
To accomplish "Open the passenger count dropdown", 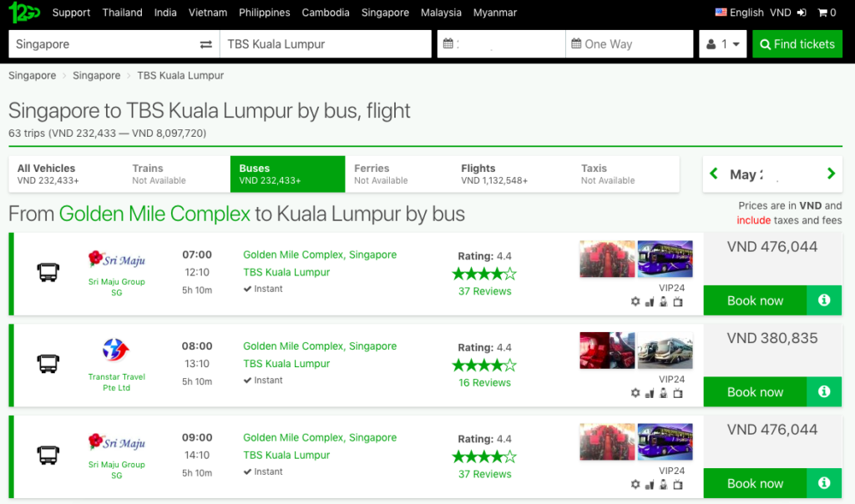I will click(723, 44).
